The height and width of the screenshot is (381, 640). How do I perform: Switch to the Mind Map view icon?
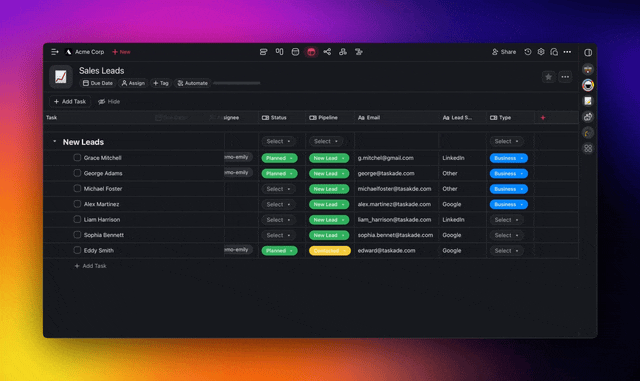327,52
